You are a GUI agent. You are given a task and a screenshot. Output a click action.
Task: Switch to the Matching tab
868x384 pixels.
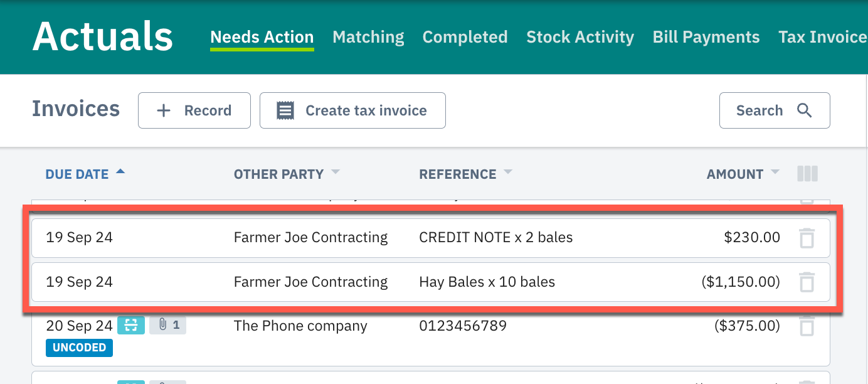368,37
